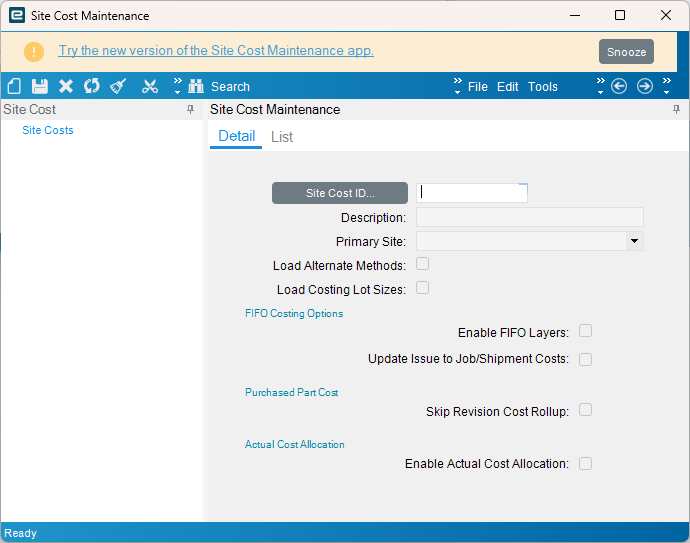The height and width of the screenshot is (543, 690).
Task: Save the record with the floppy disk icon
Action: [x=40, y=86]
